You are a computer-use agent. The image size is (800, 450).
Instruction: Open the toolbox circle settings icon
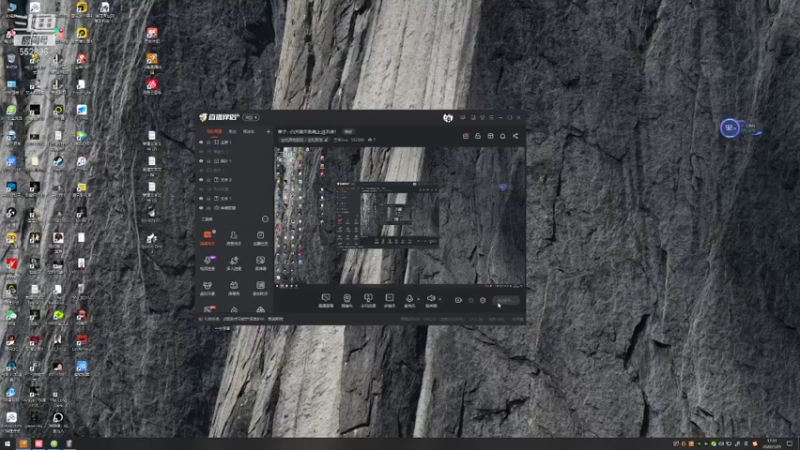265,219
